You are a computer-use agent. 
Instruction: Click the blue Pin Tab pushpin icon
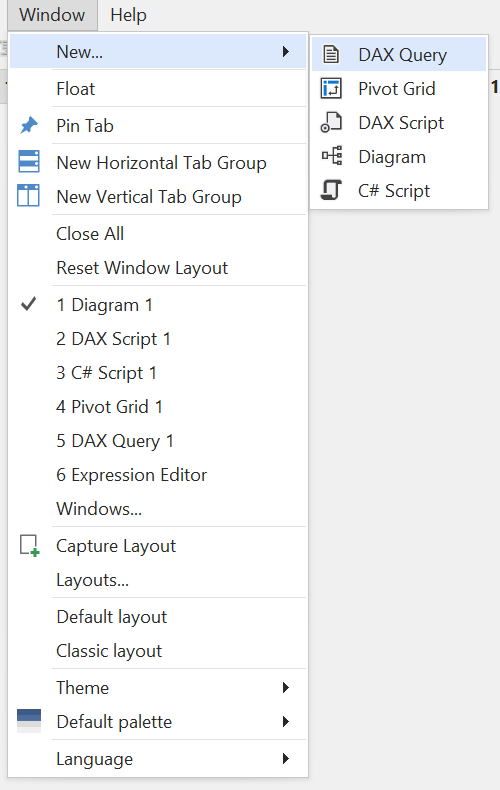tap(29, 125)
